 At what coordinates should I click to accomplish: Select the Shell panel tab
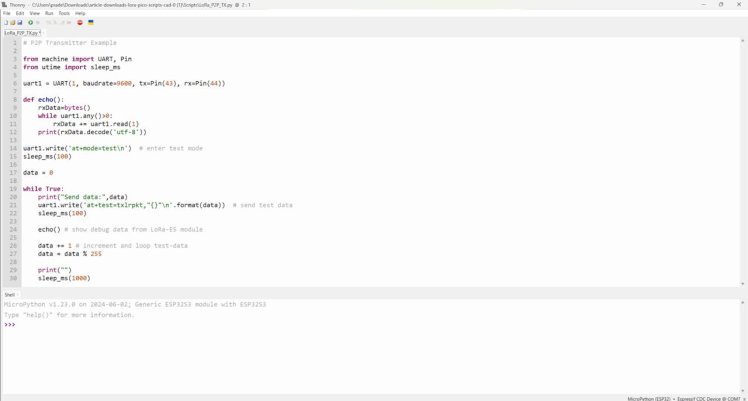pos(10,295)
